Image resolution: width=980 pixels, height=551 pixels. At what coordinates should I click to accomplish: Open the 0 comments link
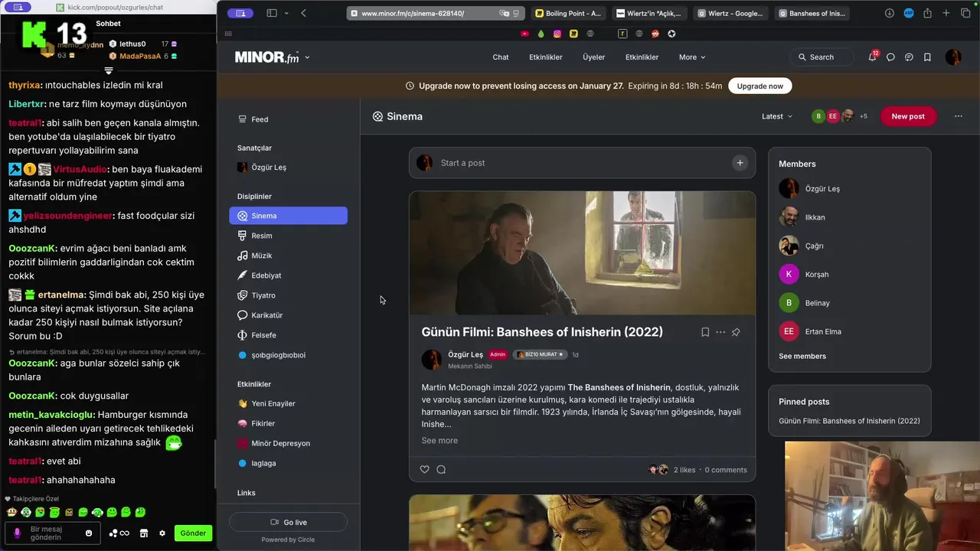tap(726, 470)
